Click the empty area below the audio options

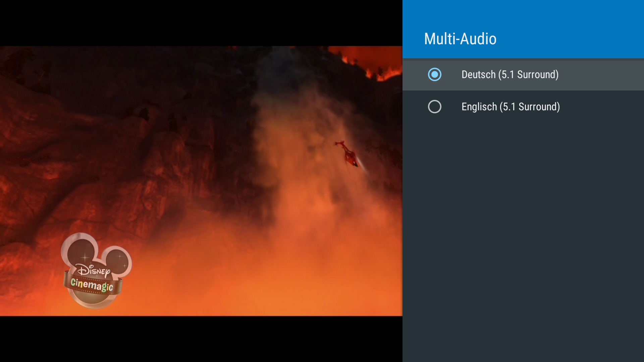coord(523,235)
